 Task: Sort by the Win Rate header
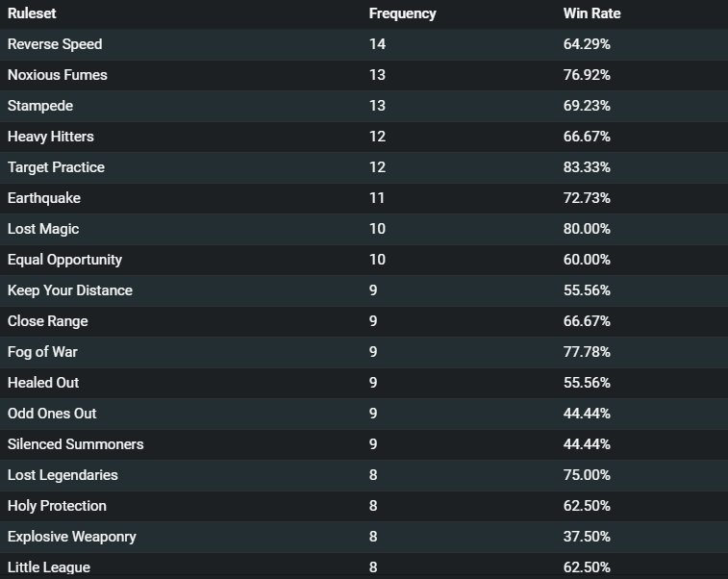tap(591, 13)
